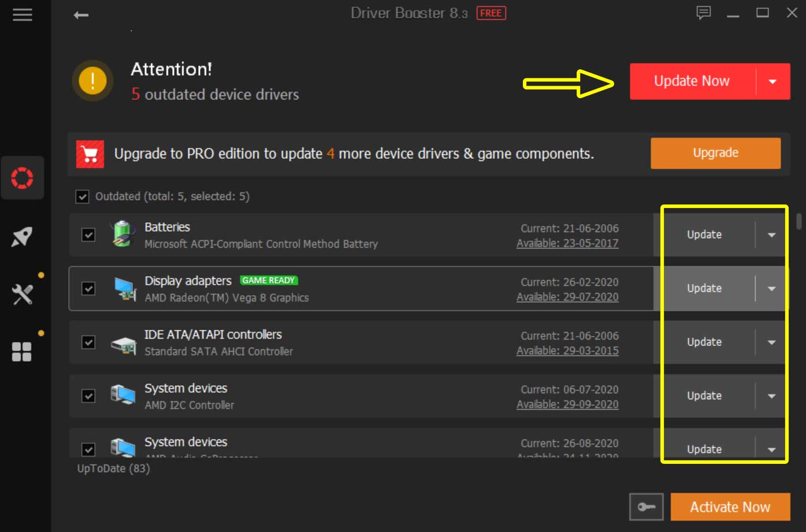Screen dimensions: 806x532
Task: Uncheck the IDE ATA/ATAPI controllers checkbox
Action: pos(88,343)
